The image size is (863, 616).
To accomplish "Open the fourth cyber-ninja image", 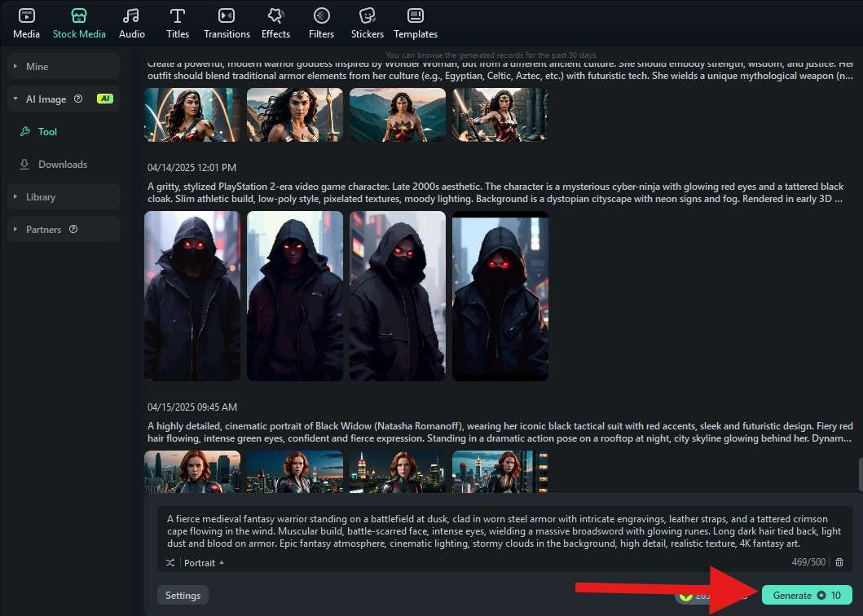I will point(500,296).
